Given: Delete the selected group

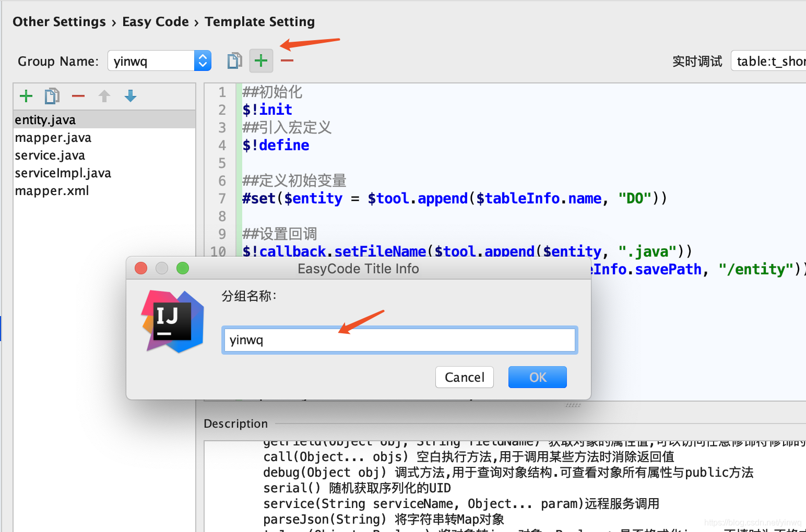Looking at the screenshot, I should tap(287, 61).
